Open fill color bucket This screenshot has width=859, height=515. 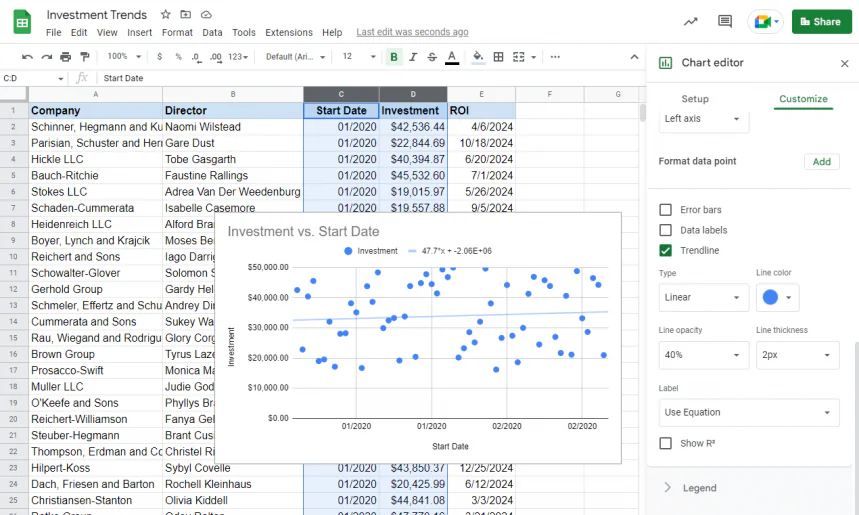[x=478, y=57]
